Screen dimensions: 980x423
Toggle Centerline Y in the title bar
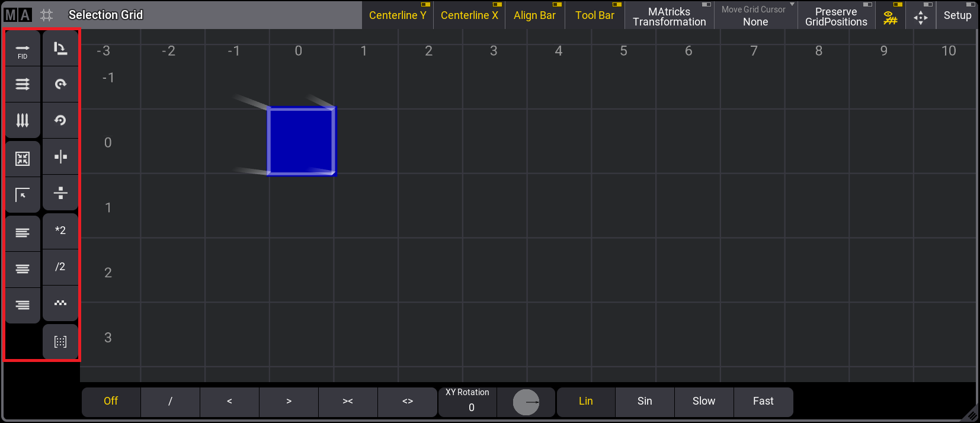pos(398,15)
